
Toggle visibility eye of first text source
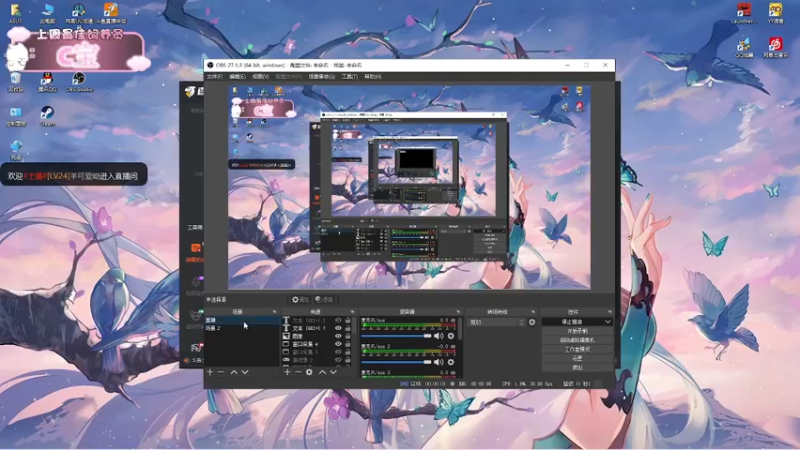point(338,320)
